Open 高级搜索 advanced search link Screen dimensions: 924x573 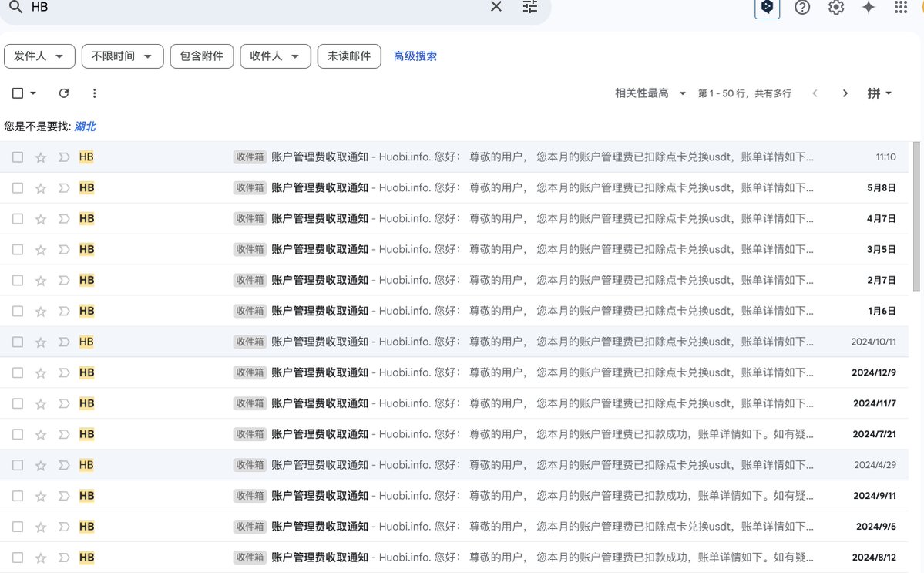(x=415, y=56)
